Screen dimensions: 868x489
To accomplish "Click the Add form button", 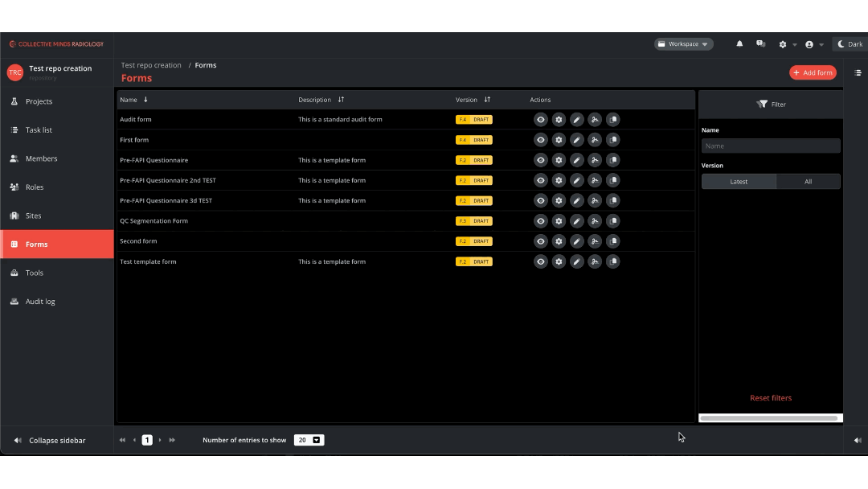I will click(813, 72).
